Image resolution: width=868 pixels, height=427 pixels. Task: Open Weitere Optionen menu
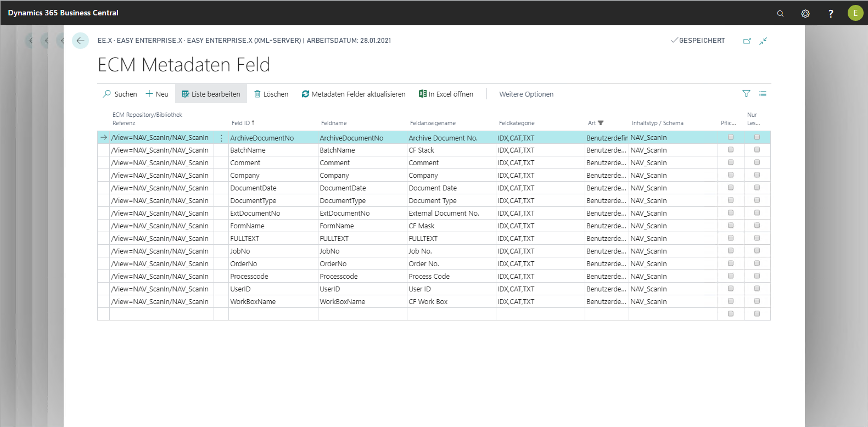point(526,94)
